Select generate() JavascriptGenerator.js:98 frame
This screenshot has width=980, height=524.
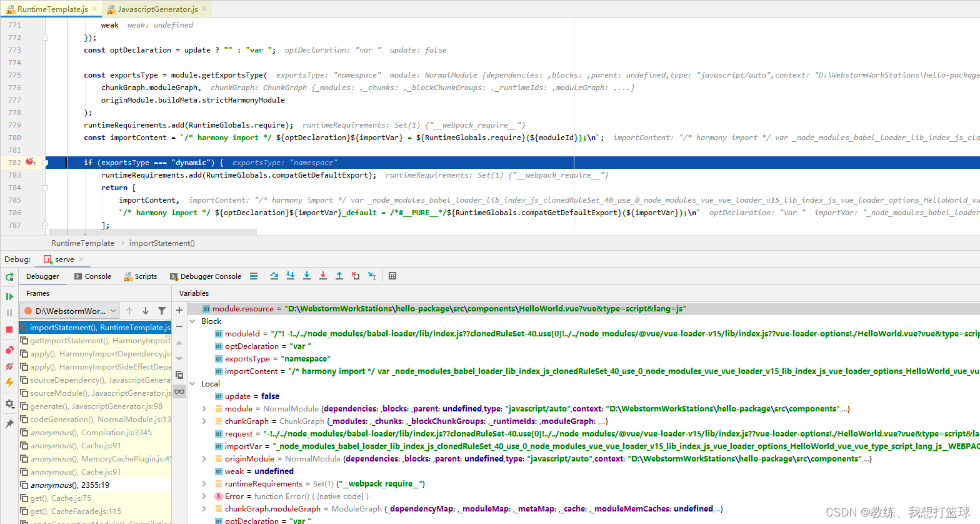tap(95, 406)
